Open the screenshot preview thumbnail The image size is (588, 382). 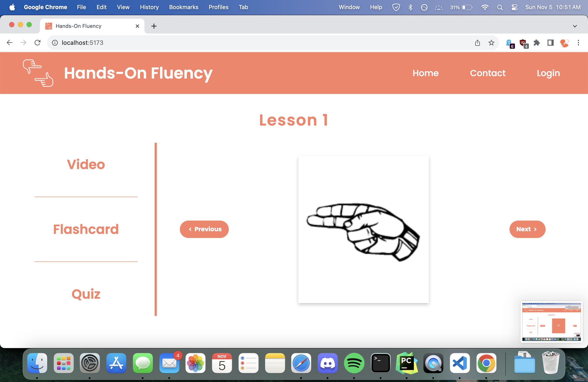point(551,322)
